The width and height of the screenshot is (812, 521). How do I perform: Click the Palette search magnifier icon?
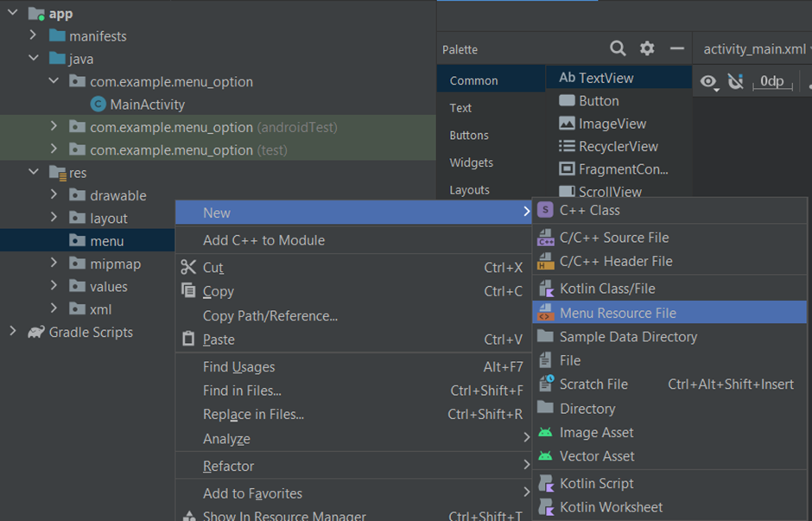tap(618, 48)
